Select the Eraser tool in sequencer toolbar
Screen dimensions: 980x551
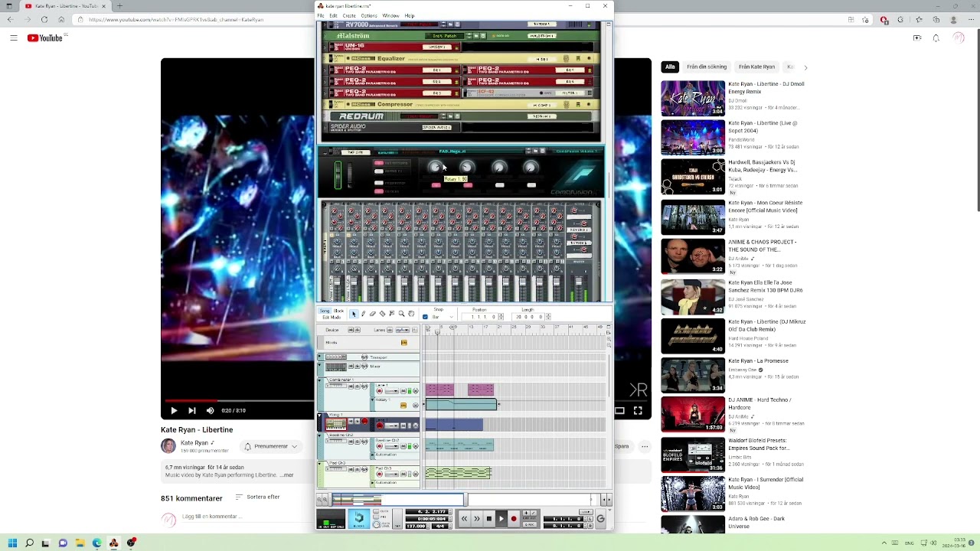pos(373,314)
